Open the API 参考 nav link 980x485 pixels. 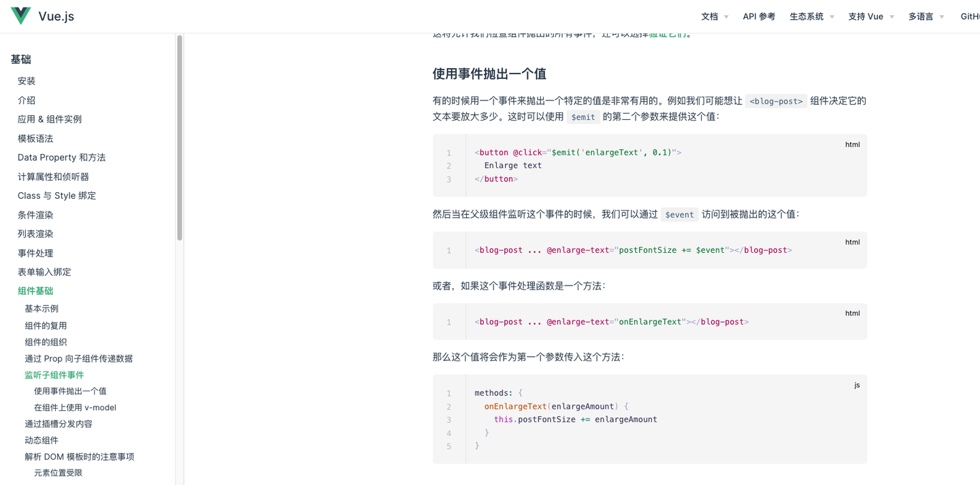[759, 16]
